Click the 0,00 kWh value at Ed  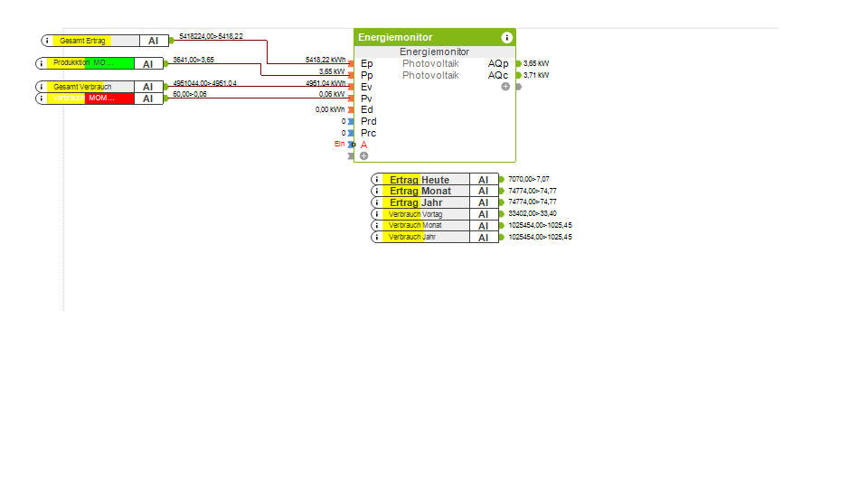click(x=330, y=109)
